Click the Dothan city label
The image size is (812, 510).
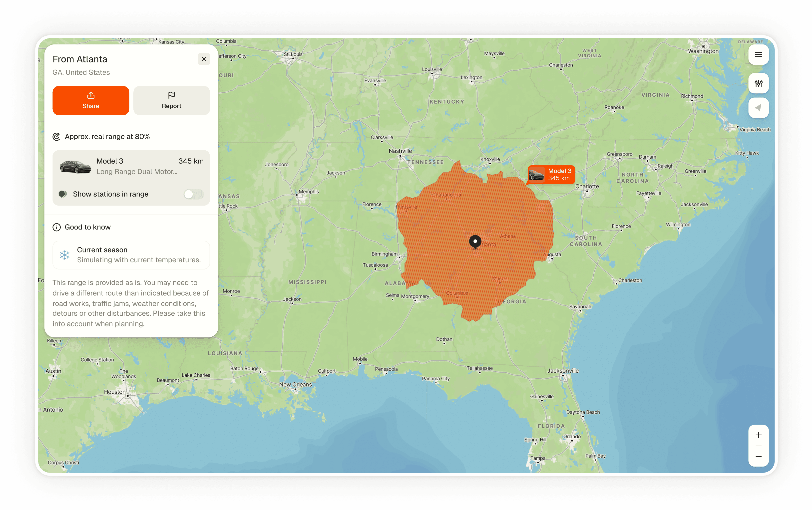coord(444,339)
